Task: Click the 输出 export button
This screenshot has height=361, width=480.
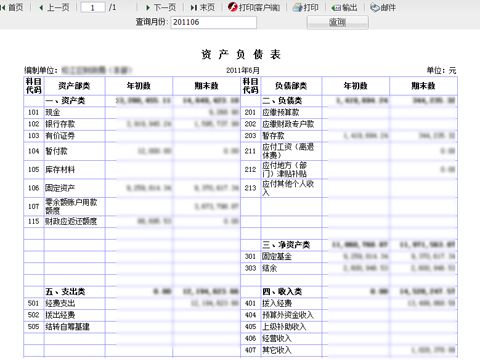Action: pos(345,7)
